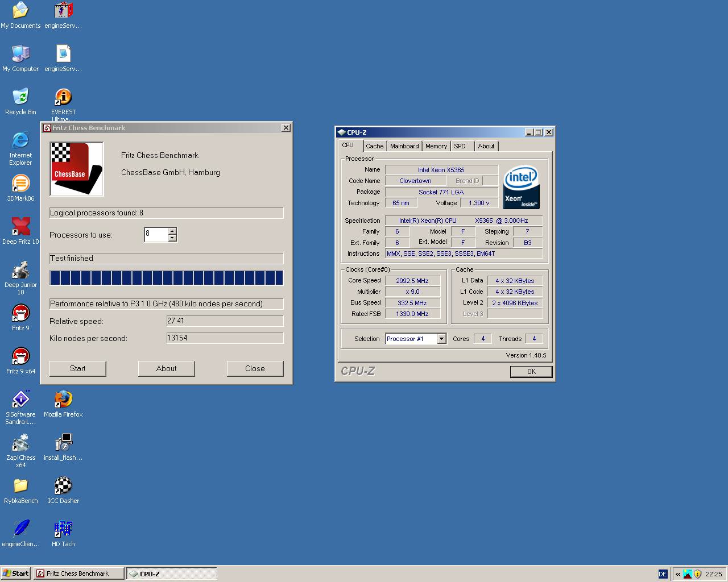Click the Socket 771 LGA package field
728x582 pixels.
tap(441, 192)
